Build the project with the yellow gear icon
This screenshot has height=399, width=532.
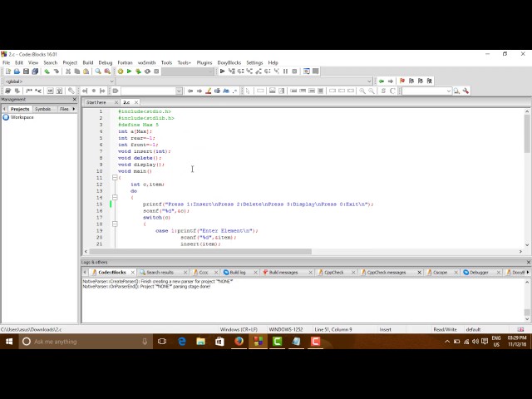click(x=120, y=71)
